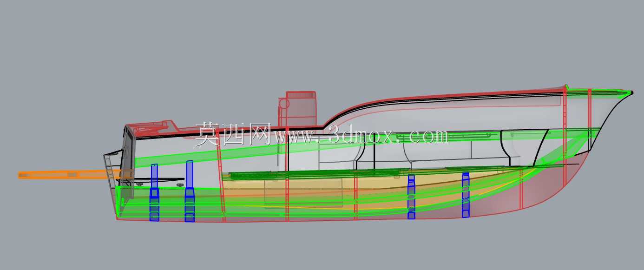Viewport: 644px width, 270px height.
Task: Pick the blue post nearest the bow
Action: coord(466,195)
